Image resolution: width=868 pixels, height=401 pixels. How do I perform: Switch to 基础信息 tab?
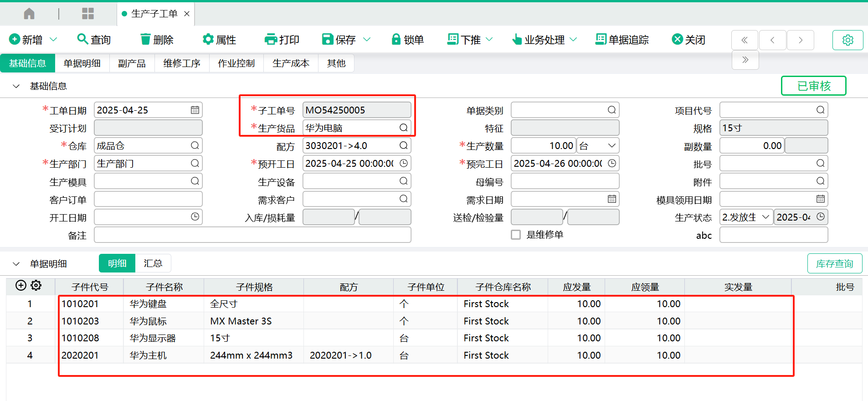[x=27, y=63]
